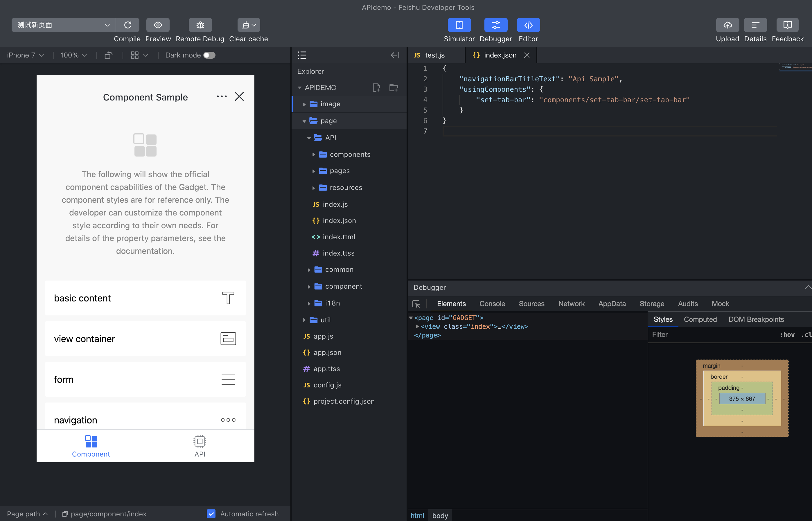The height and width of the screenshot is (521, 812).
Task: Open the basic content list item
Action: pyautogui.click(x=145, y=298)
